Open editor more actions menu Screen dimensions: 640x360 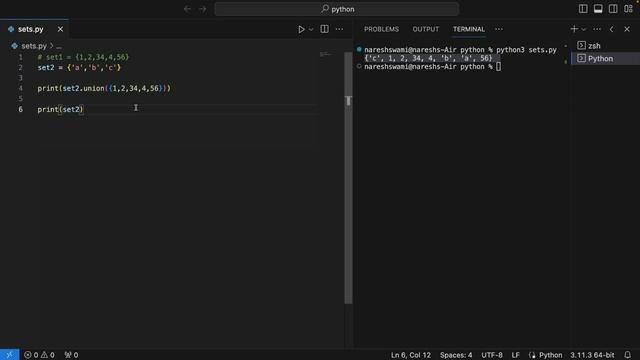point(340,29)
